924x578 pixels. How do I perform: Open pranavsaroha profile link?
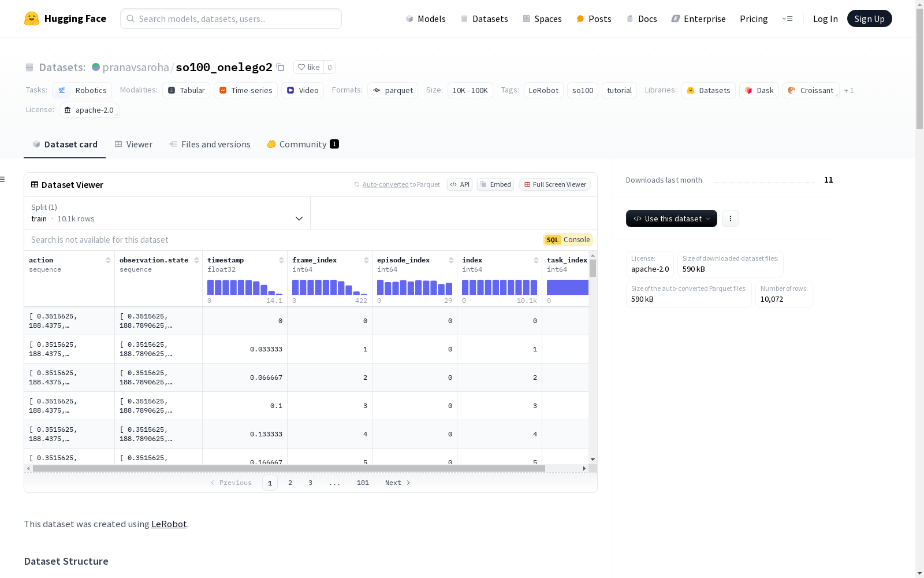point(136,67)
